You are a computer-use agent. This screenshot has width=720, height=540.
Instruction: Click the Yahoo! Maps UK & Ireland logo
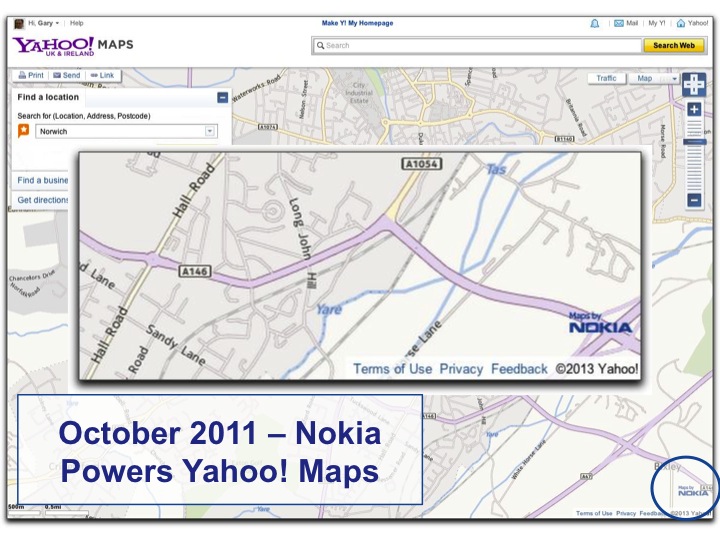pos(73,46)
